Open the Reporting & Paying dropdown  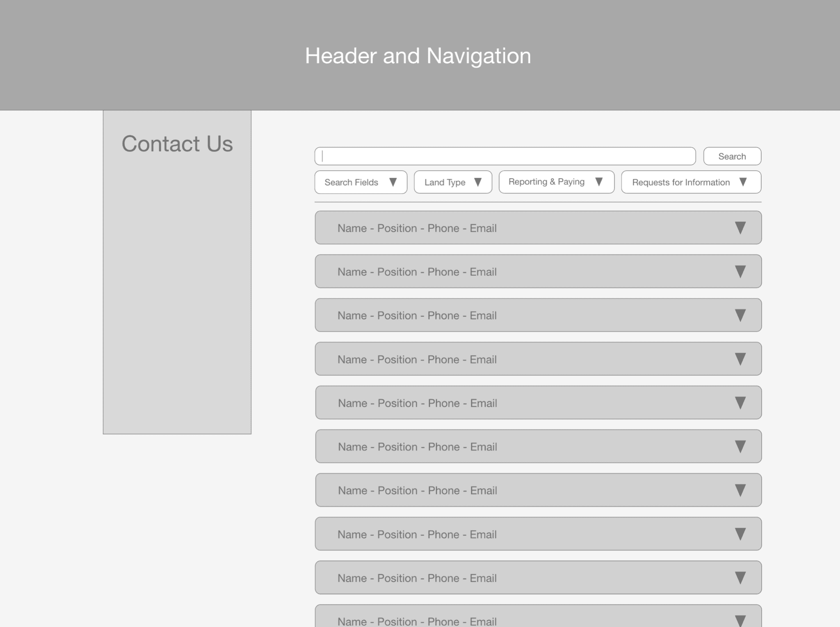[556, 182]
